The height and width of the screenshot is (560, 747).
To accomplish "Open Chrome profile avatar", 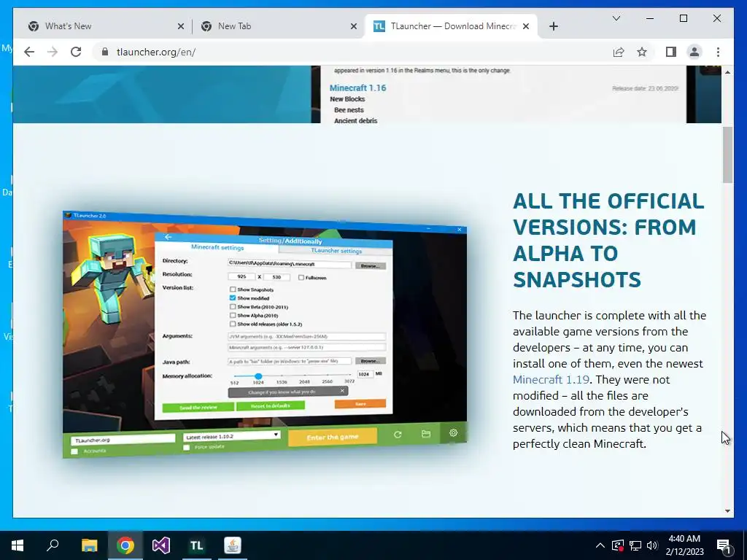I will pyautogui.click(x=694, y=52).
